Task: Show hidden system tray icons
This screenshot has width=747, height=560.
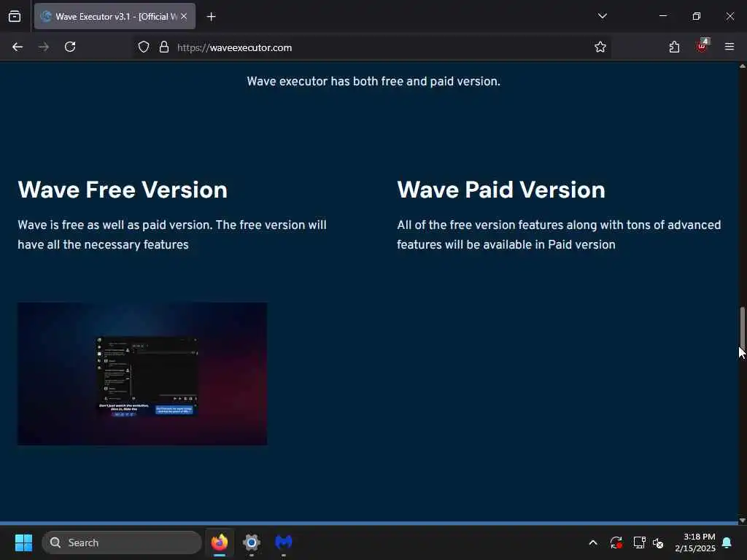Action: point(593,542)
